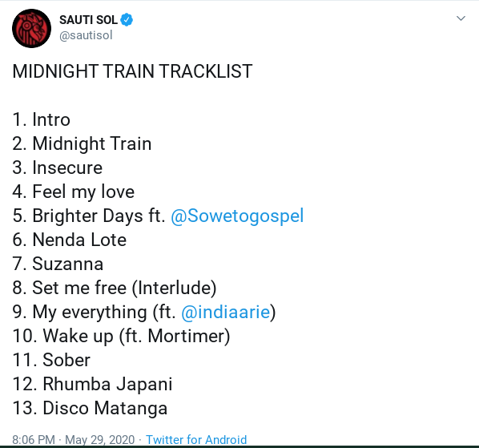479x448 pixels.
Task: Click the '6. Nenda Lote' track line
Action: coord(70,240)
